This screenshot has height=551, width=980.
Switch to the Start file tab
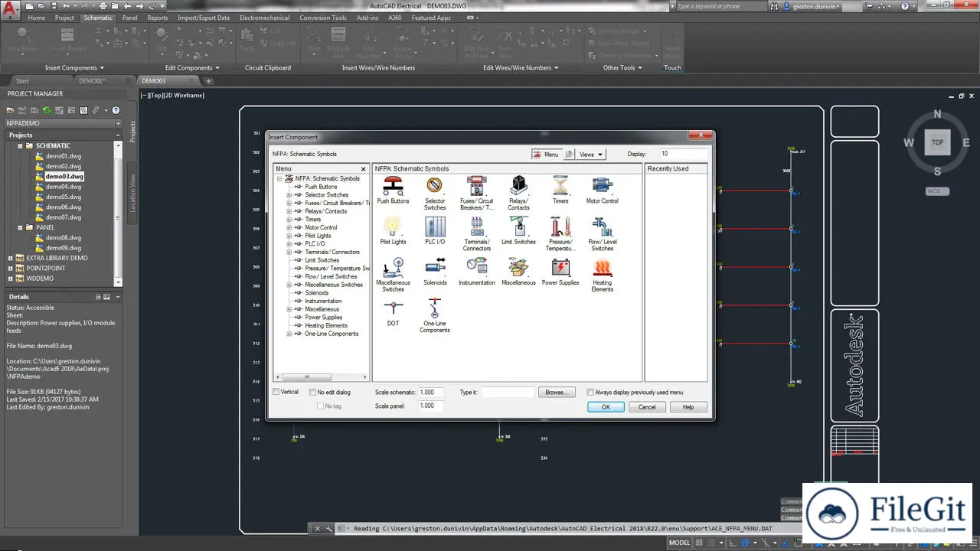(22, 80)
